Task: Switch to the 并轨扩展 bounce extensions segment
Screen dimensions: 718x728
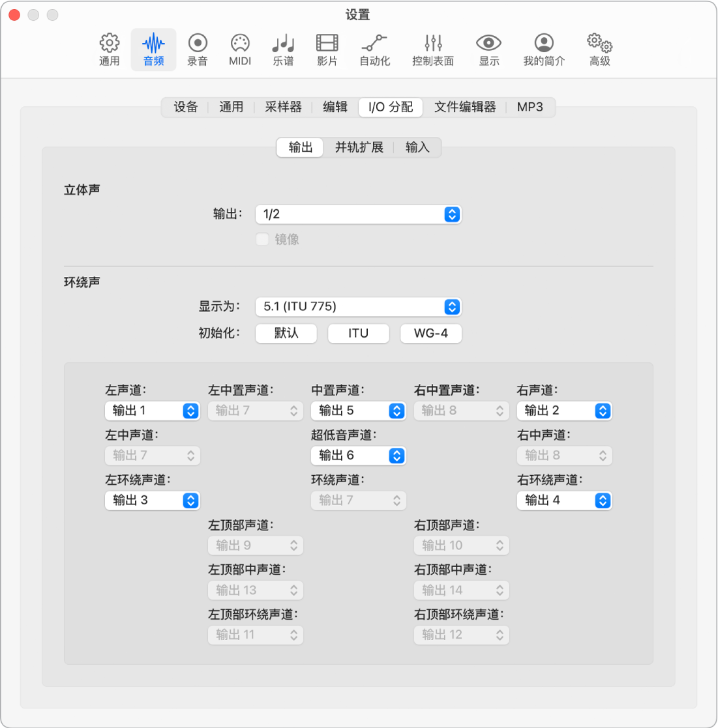Action: click(359, 148)
